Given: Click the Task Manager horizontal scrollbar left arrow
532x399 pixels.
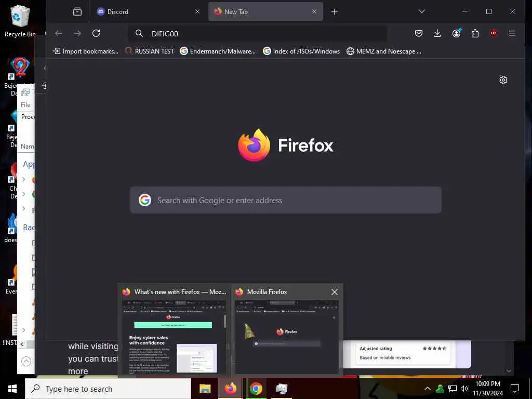Looking at the screenshot, I should (x=22, y=344).
